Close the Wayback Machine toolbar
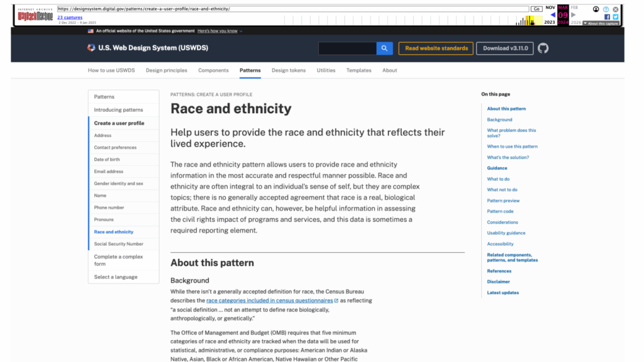Screen dimensions: 644x362 pyautogui.click(x=616, y=9)
